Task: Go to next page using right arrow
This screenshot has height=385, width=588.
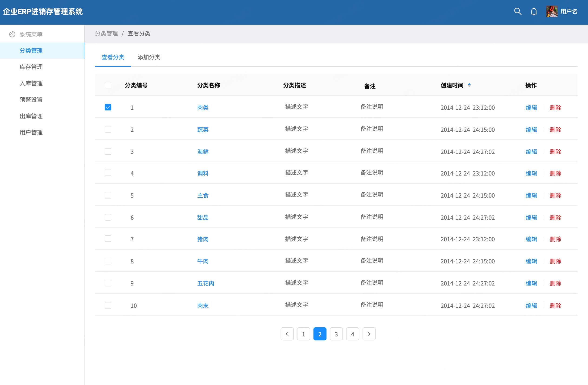Action: (369, 334)
